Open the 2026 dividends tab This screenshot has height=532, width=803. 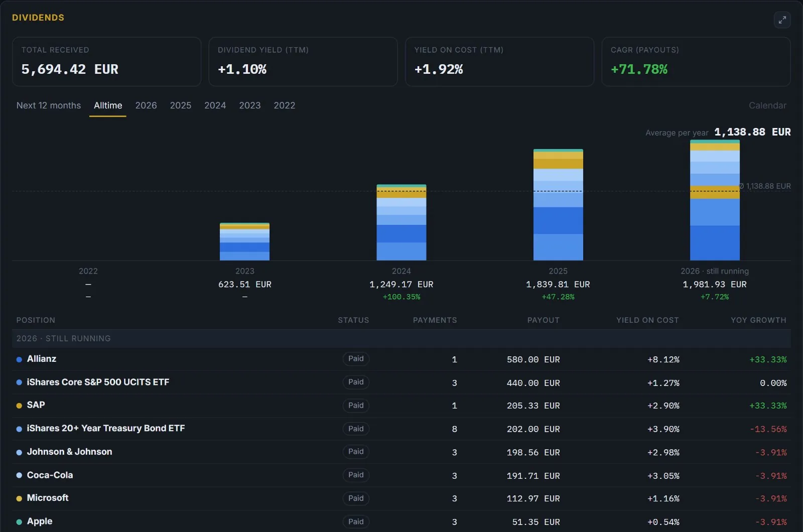tap(146, 105)
